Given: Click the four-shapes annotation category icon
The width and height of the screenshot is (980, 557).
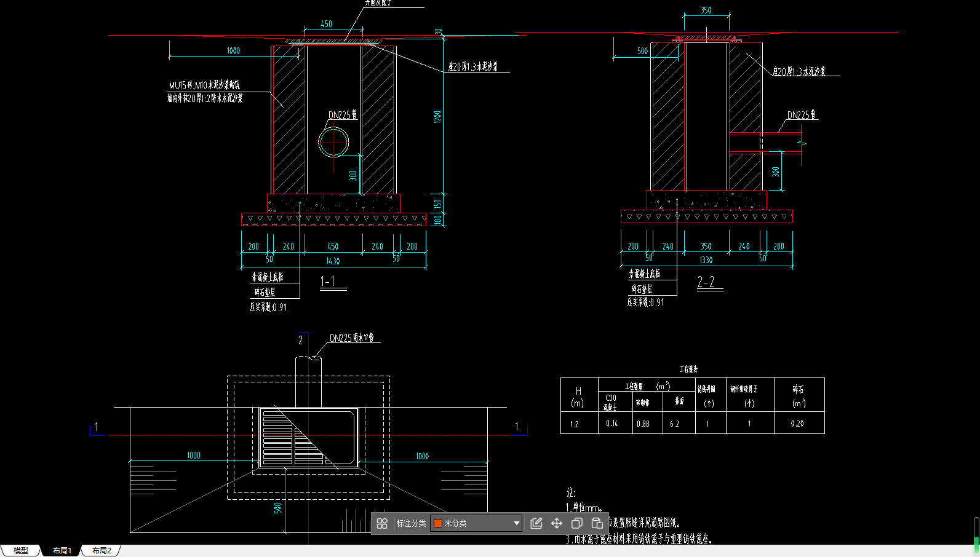Looking at the screenshot, I should (x=382, y=523).
